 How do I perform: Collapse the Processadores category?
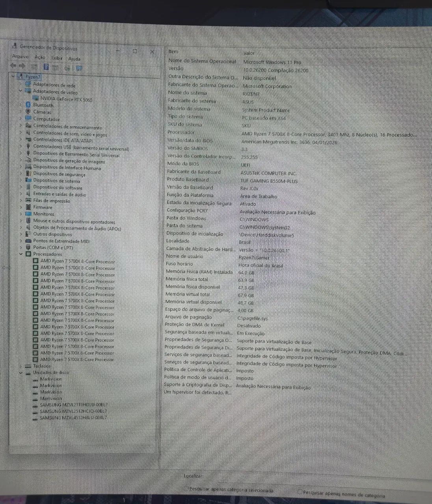(x=21, y=254)
